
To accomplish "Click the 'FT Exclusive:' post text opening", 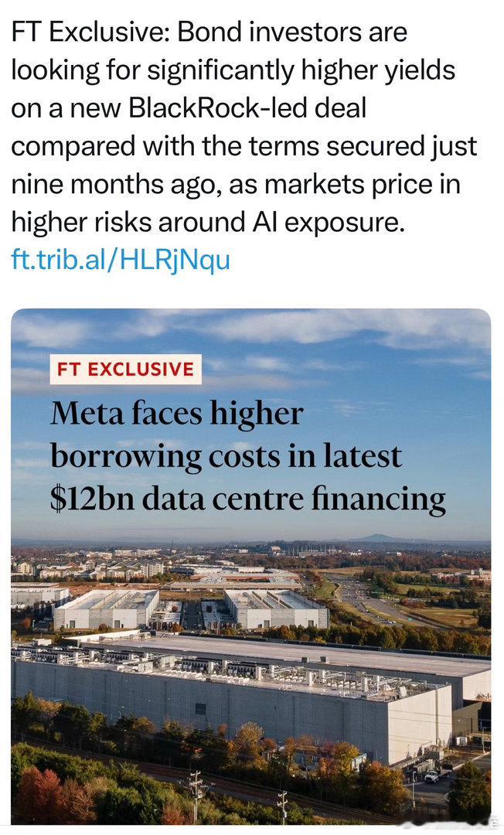I will [90, 32].
